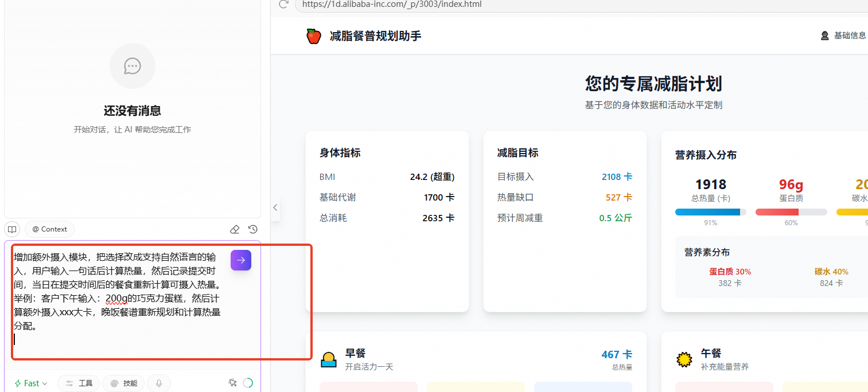Click the BMI value 24.2 (超重)
The height and width of the screenshot is (392, 868).
(432, 177)
